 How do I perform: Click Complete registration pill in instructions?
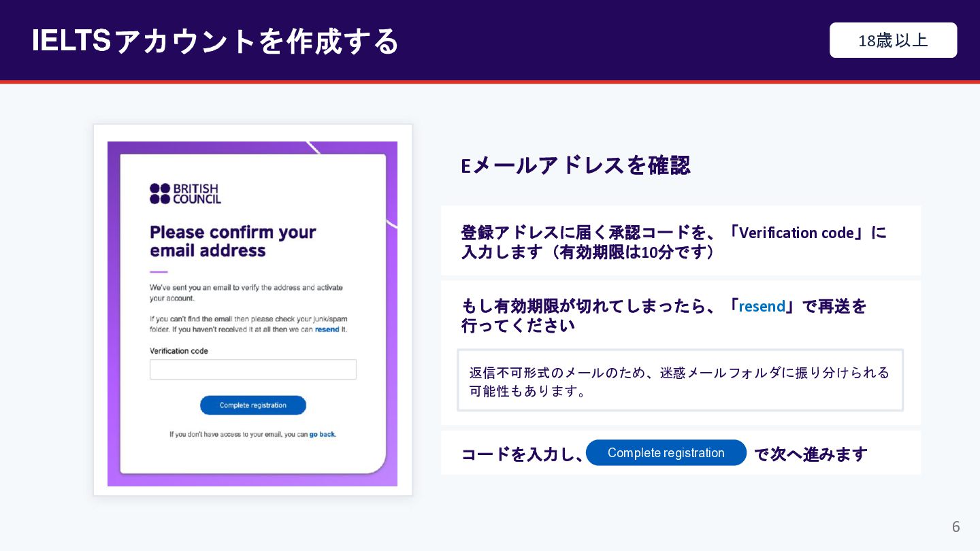coord(666,453)
